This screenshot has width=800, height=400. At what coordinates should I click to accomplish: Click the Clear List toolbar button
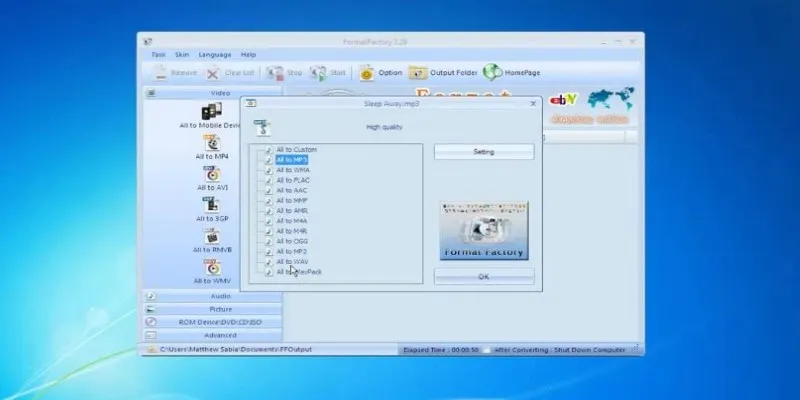click(230, 73)
